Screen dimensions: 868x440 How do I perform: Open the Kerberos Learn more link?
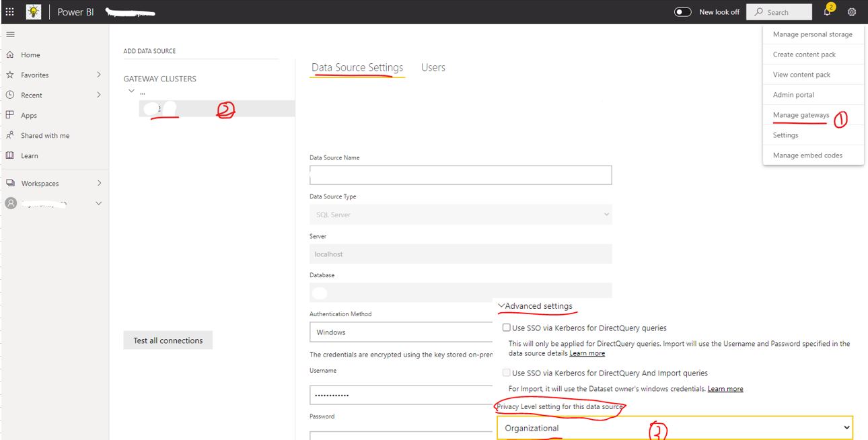[x=587, y=353]
